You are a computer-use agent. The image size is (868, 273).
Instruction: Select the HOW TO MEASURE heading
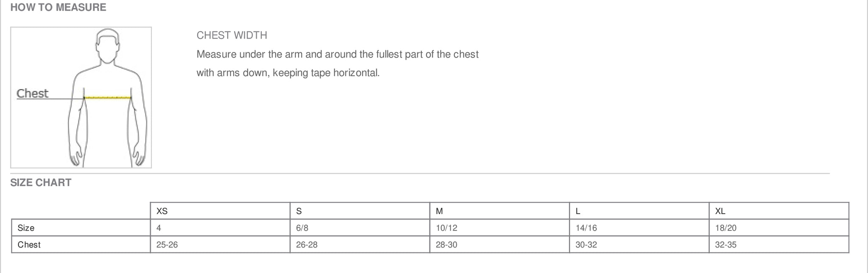coord(58,7)
